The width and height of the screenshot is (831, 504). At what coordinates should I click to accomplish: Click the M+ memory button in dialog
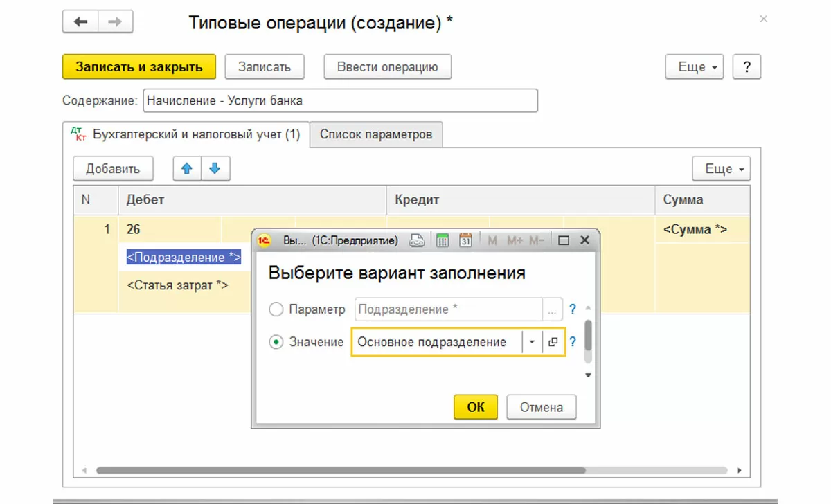515,241
